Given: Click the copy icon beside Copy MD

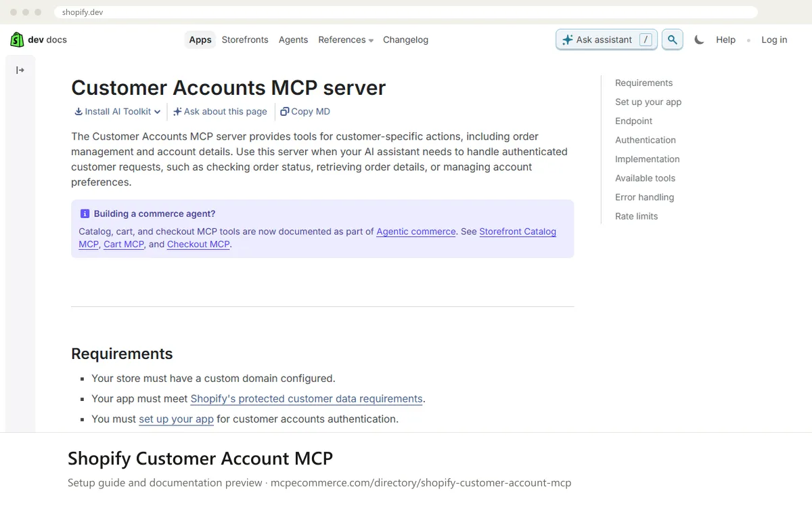Looking at the screenshot, I should [x=285, y=112].
